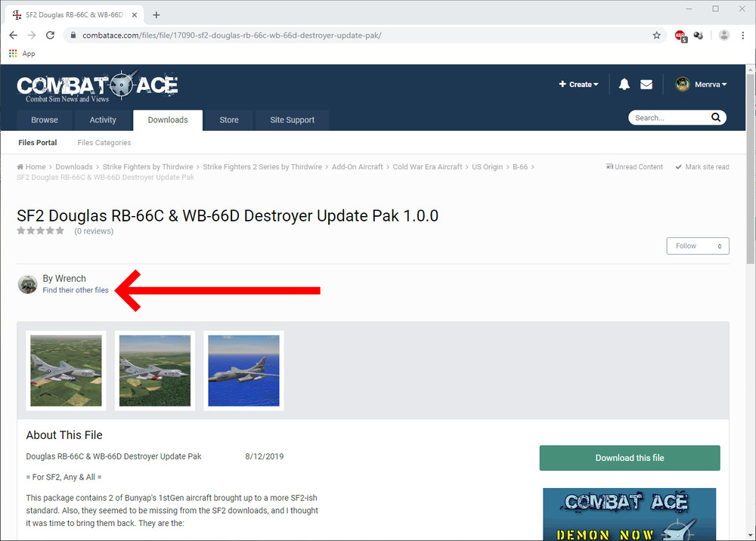Open the Files Categories submenu
The width and height of the screenshot is (756, 541).
104,143
